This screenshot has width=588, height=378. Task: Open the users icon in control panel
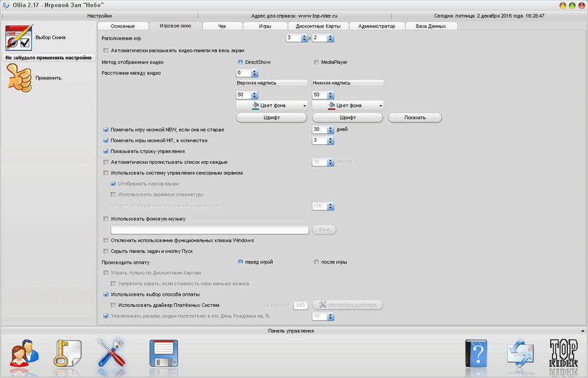pos(24,353)
